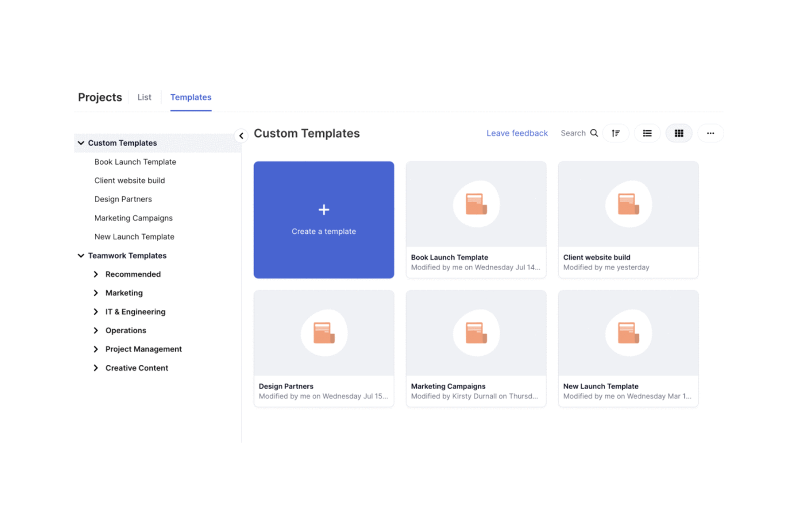Open the Marketing Campaigns card title
798x532 pixels.
tap(448, 386)
